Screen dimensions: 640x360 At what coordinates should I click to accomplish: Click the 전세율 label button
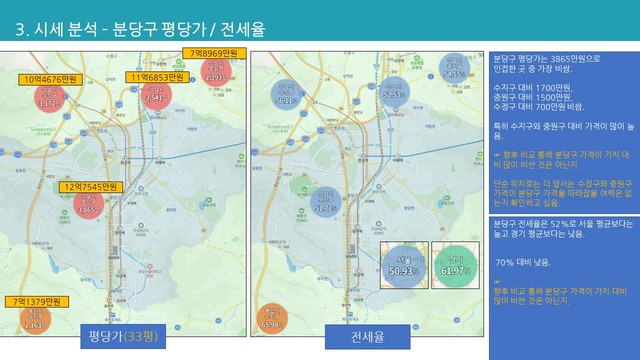(x=367, y=337)
